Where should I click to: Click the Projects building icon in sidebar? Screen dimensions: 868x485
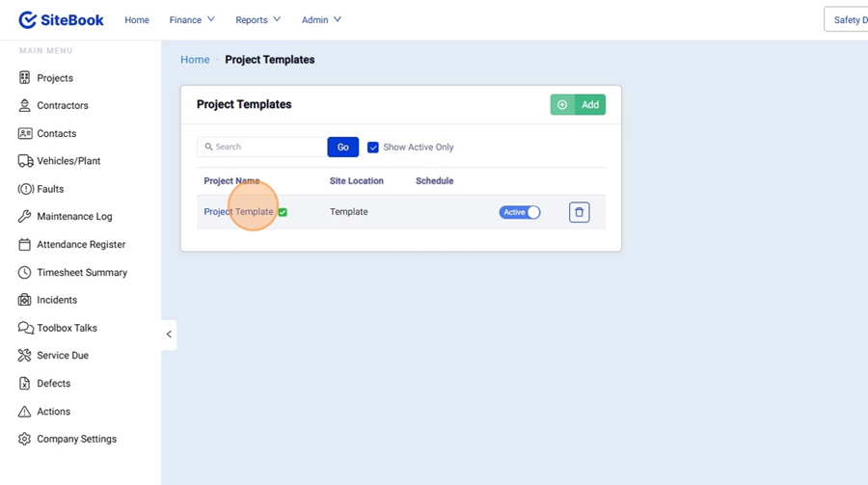[x=25, y=78]
